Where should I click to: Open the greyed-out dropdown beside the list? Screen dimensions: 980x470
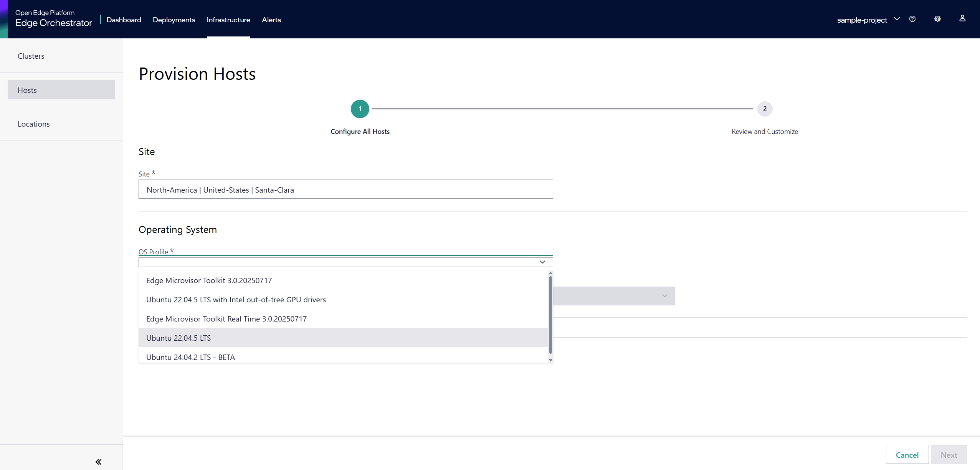tap(614, 296)
